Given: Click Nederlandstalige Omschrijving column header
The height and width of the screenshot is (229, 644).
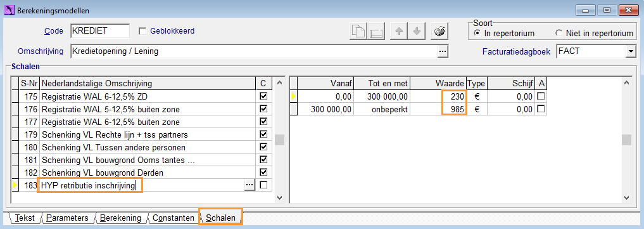Looking at the screenshot, I should (x=148, y=84).
